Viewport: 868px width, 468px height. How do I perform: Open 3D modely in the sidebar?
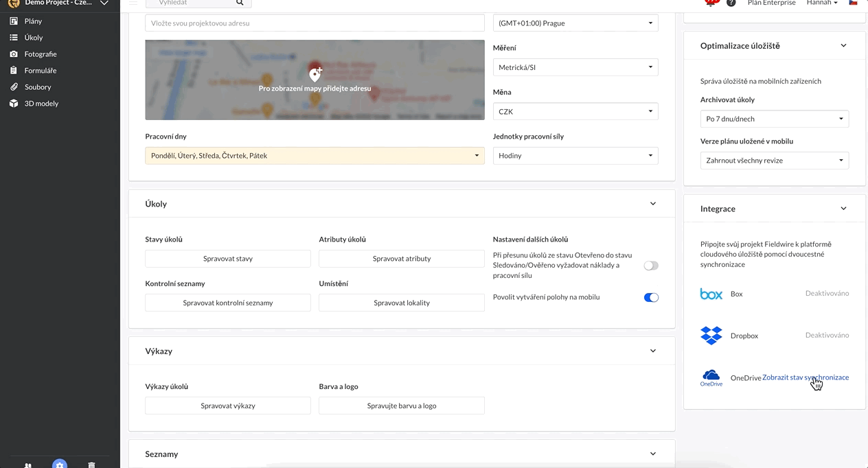tap(41, 104)
